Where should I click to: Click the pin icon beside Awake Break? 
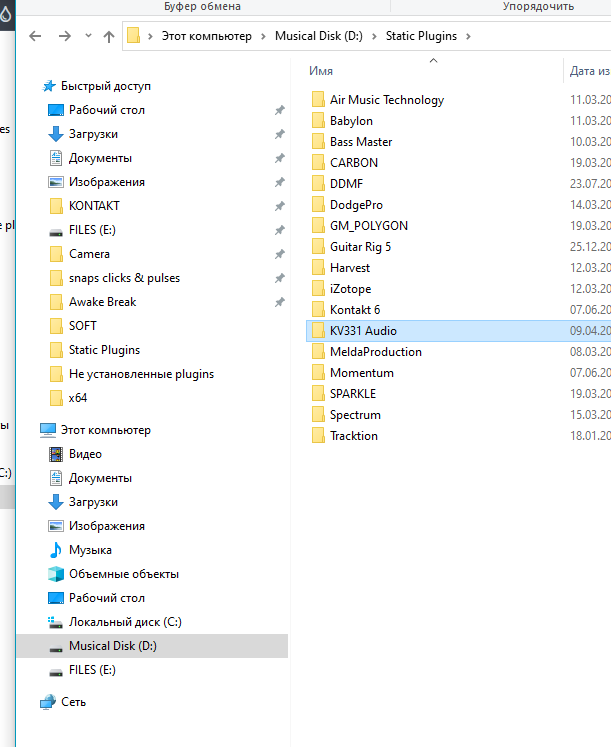click(x=280, y=302)
